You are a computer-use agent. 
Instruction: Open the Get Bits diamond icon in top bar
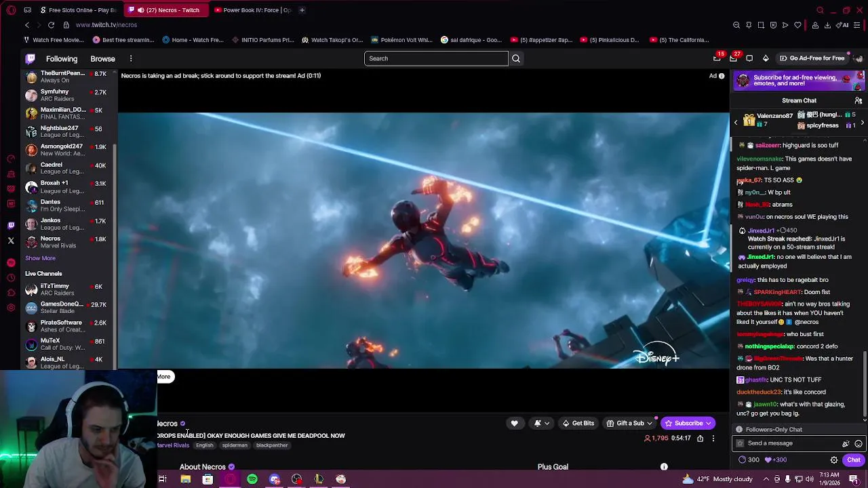click(766, 58)
